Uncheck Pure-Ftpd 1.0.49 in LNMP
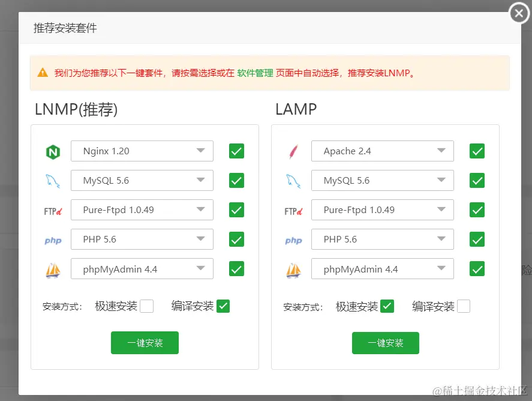This screenshot has height=401, width=532. (236, 210)
